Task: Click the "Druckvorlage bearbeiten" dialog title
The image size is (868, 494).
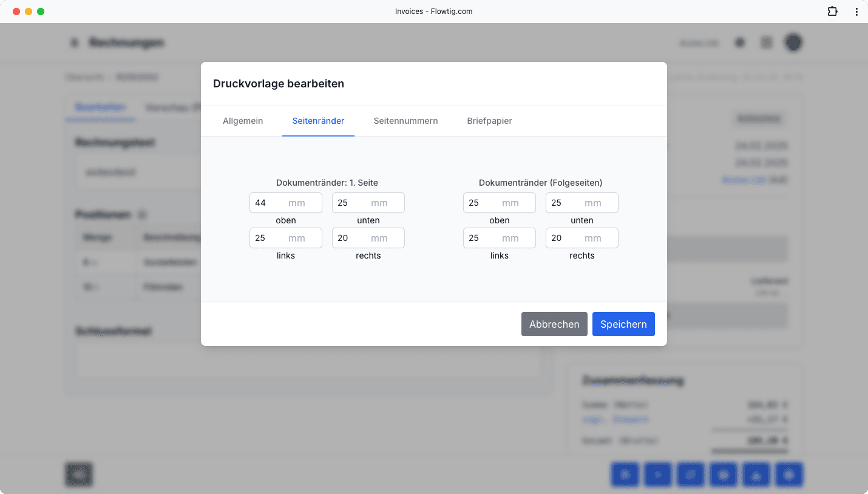Action: click(279, 84)
